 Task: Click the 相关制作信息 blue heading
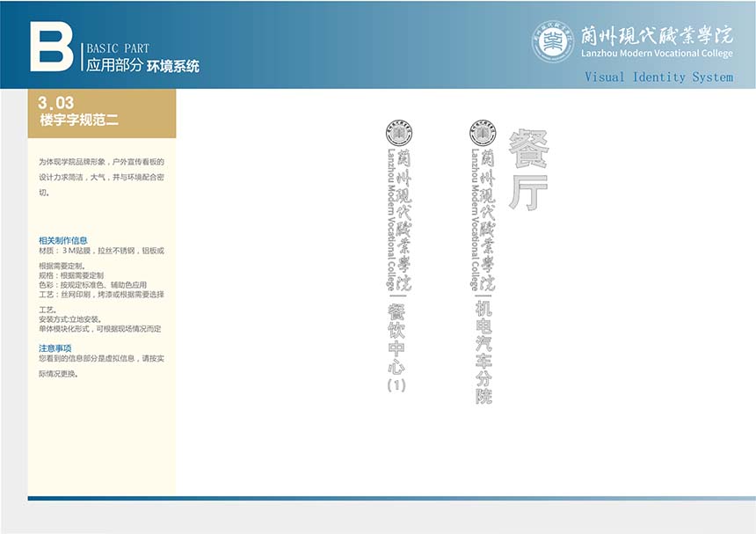coord(63,240)
